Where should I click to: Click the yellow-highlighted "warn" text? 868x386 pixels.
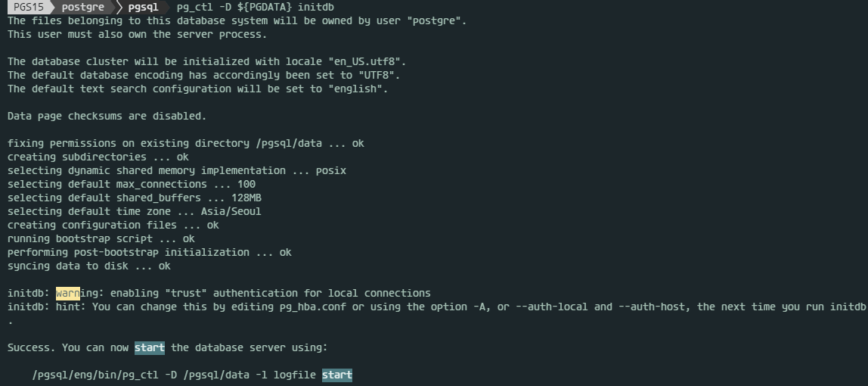point(68,293)
